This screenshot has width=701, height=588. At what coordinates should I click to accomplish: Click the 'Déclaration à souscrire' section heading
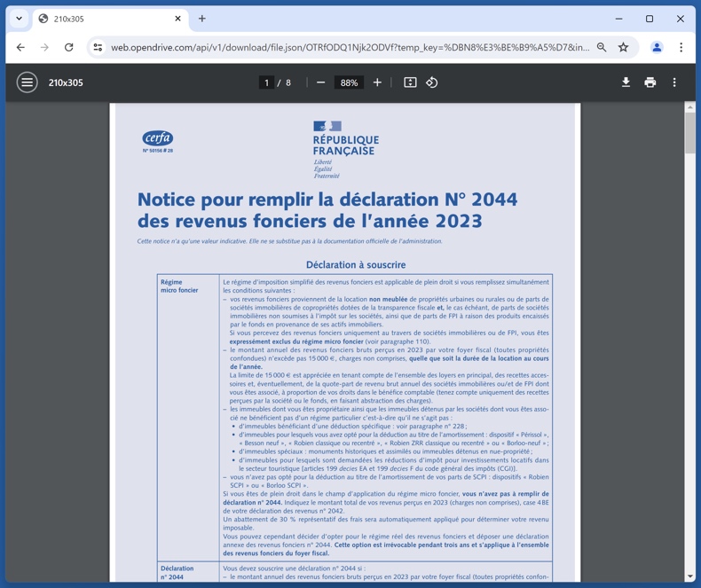(356, 264)
